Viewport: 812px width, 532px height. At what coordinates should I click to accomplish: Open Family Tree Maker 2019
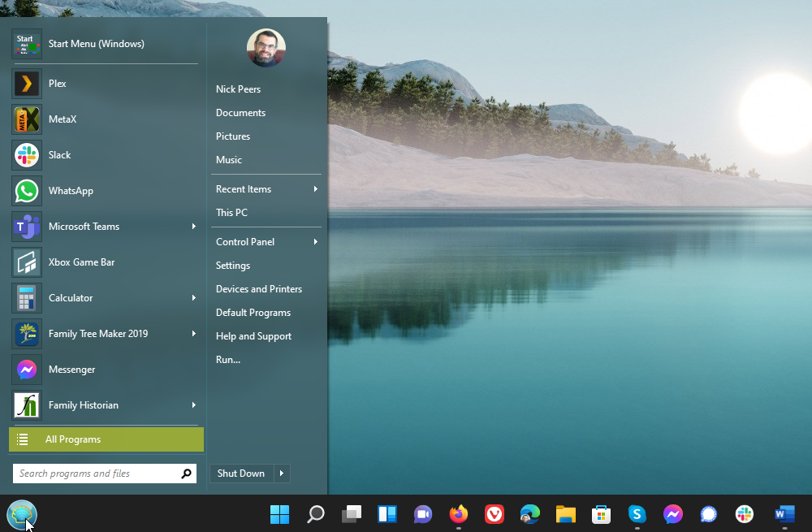point(97,333)
